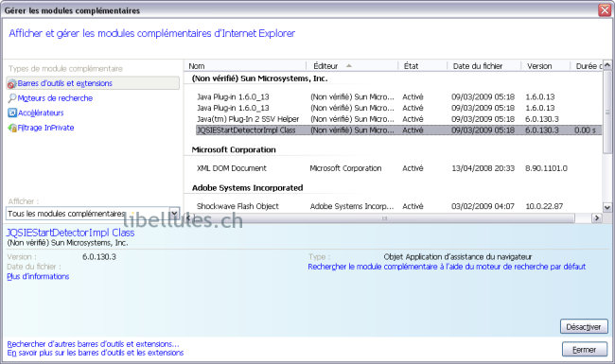Viewport: 615px width, 364px height.
Task: Click the horizontal scrollbar thumb
Action: pos(384,217)
